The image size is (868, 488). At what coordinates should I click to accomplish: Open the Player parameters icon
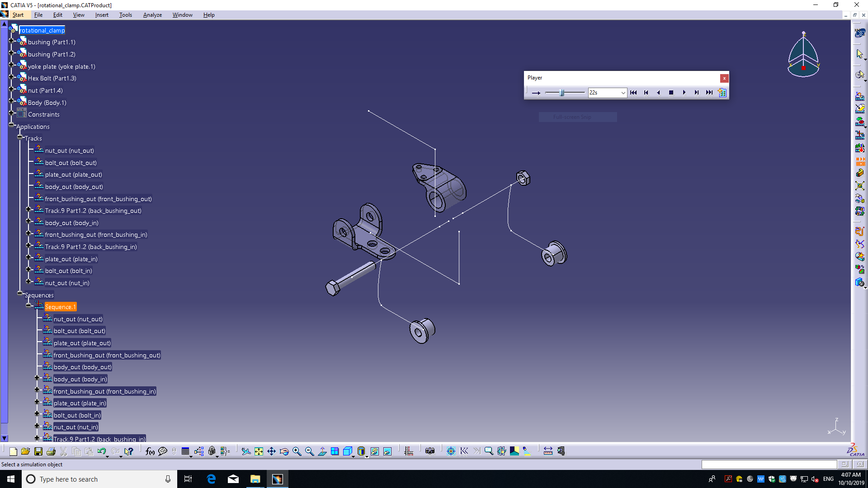click(722, 93)
